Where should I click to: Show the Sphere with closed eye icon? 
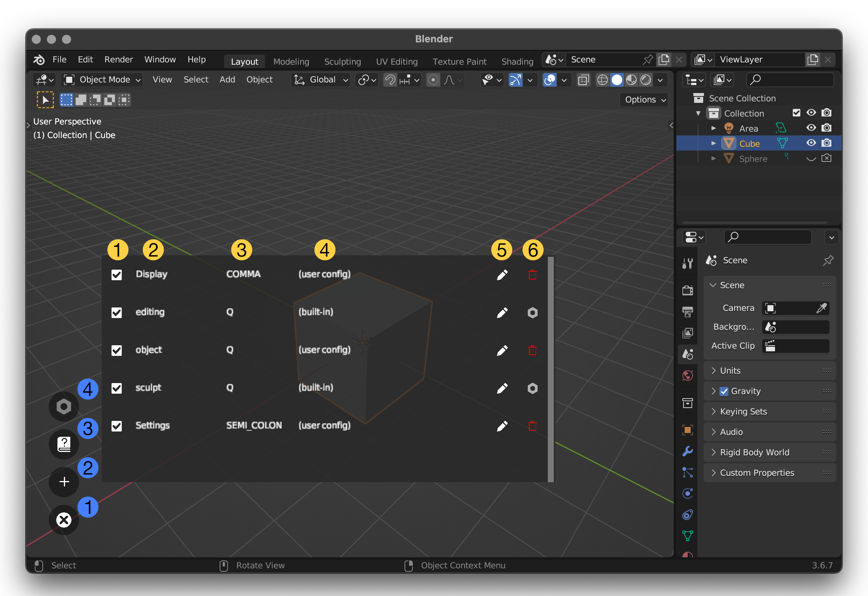811,158
